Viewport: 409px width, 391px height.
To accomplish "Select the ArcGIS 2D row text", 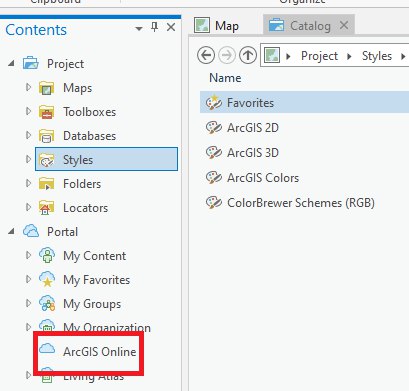I will pos(253,128).
